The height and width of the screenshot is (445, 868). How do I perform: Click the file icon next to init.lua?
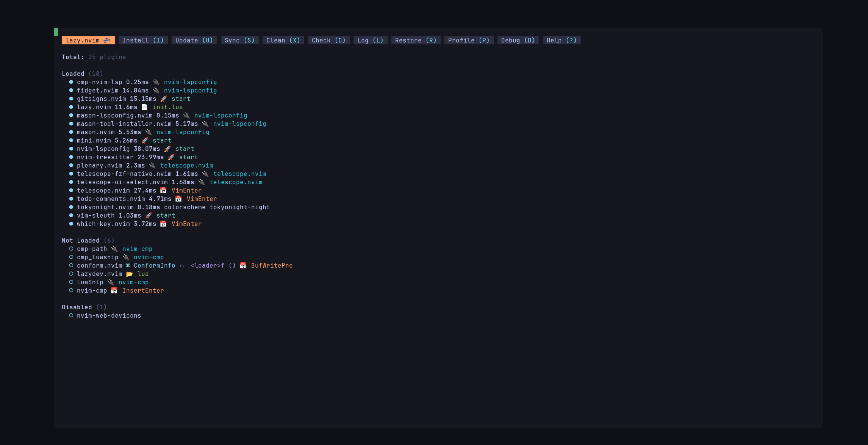[x=144, y=107]
